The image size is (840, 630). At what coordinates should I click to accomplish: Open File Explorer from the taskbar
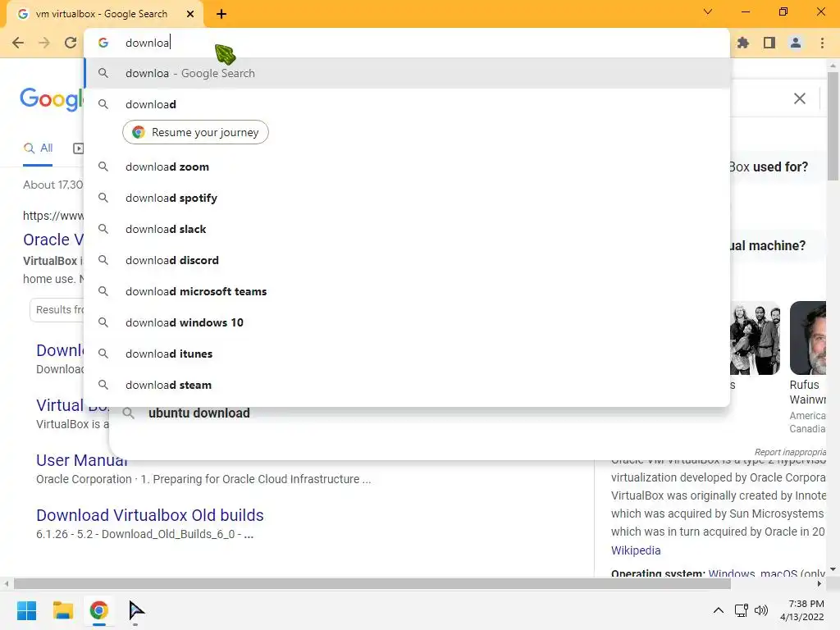click(x=62, y=610)
